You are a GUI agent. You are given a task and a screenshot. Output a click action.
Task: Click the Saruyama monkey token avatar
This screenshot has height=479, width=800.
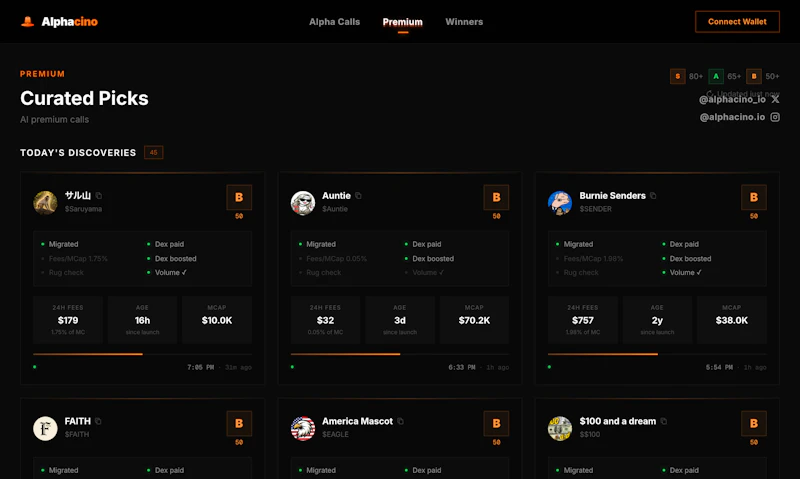[x=45, y=203]
